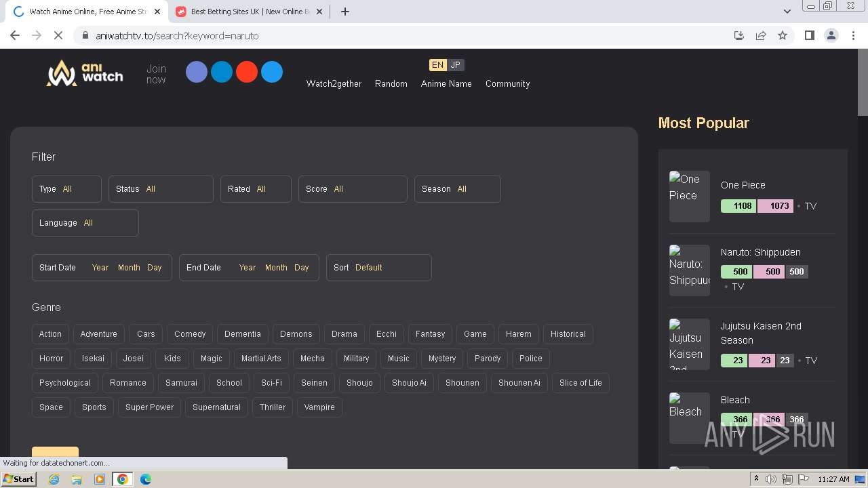Toggle the Martial Arts genre

pyautogui.click(x=261, y=359)
